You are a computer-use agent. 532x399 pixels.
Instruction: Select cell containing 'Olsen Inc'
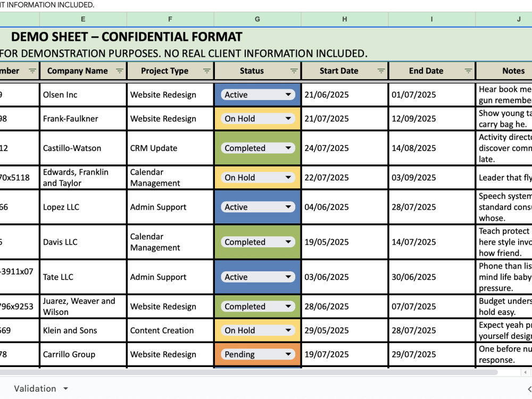pos(83,95)
